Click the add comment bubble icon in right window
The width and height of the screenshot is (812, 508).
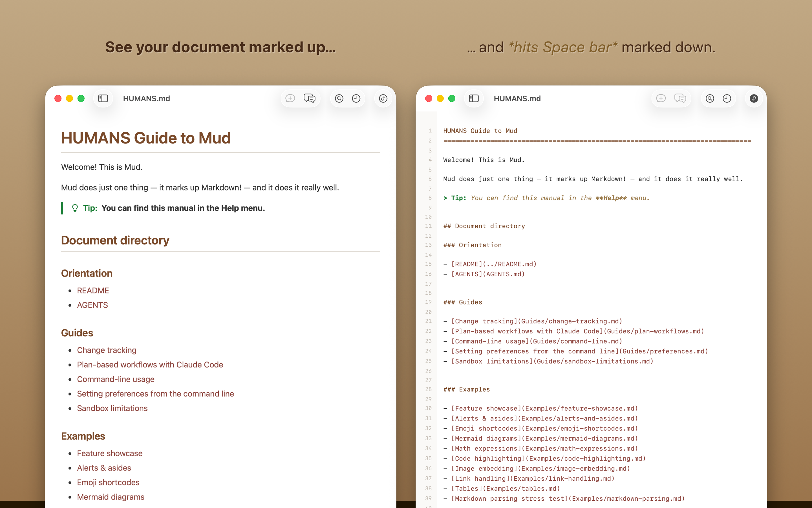click(x=661, y=98)
